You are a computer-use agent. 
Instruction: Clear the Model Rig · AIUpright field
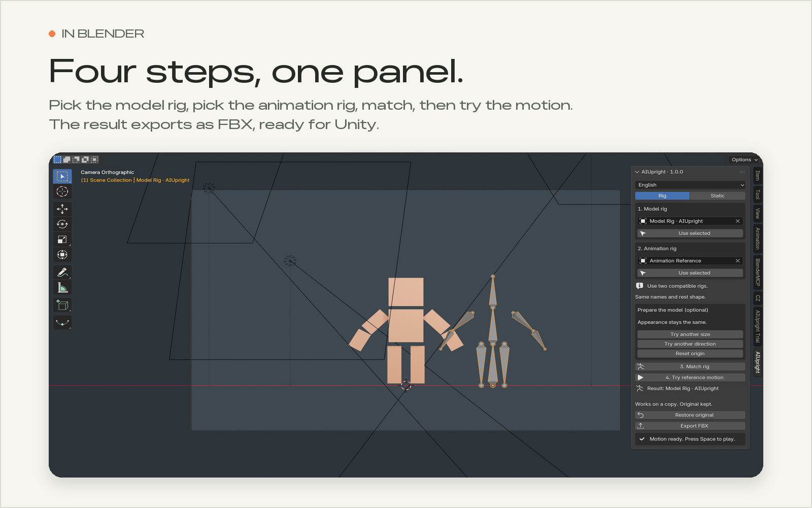tap(737, 221)
